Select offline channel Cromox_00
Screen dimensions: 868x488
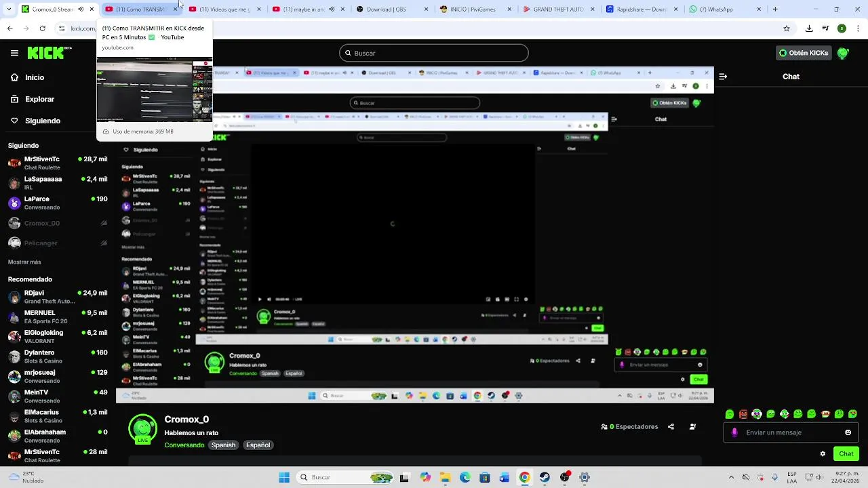pos(58,223)
